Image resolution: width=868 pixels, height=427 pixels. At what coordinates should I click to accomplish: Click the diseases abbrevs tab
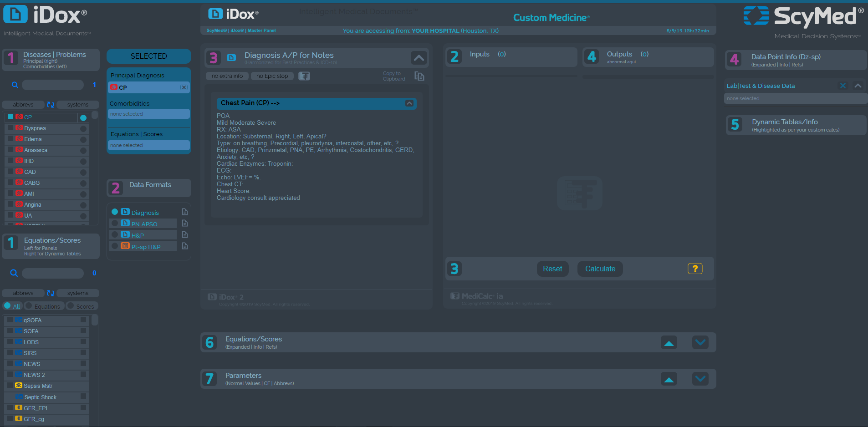click(23, 105)
